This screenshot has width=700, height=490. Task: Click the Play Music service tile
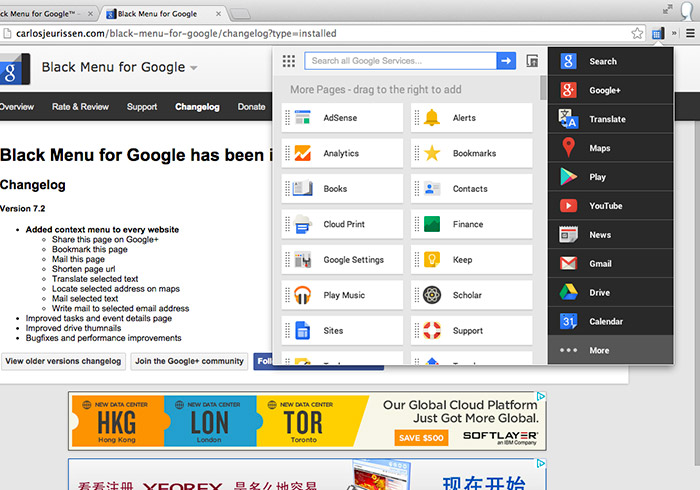342,295
